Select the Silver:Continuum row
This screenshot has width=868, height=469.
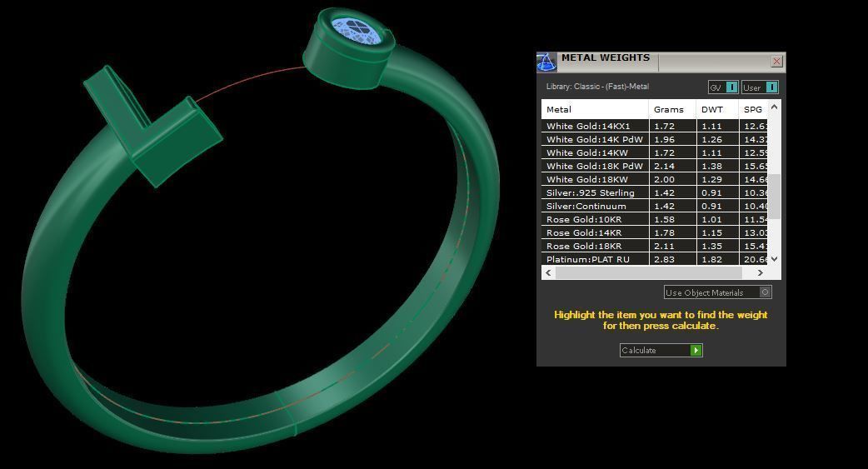[x=654, y=206]
